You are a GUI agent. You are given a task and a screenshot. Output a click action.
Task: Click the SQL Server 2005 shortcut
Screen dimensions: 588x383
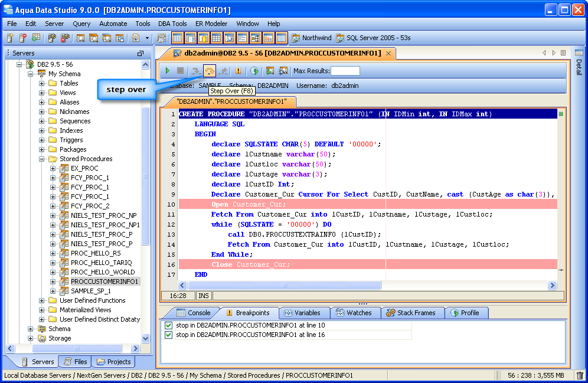point(373,38)
